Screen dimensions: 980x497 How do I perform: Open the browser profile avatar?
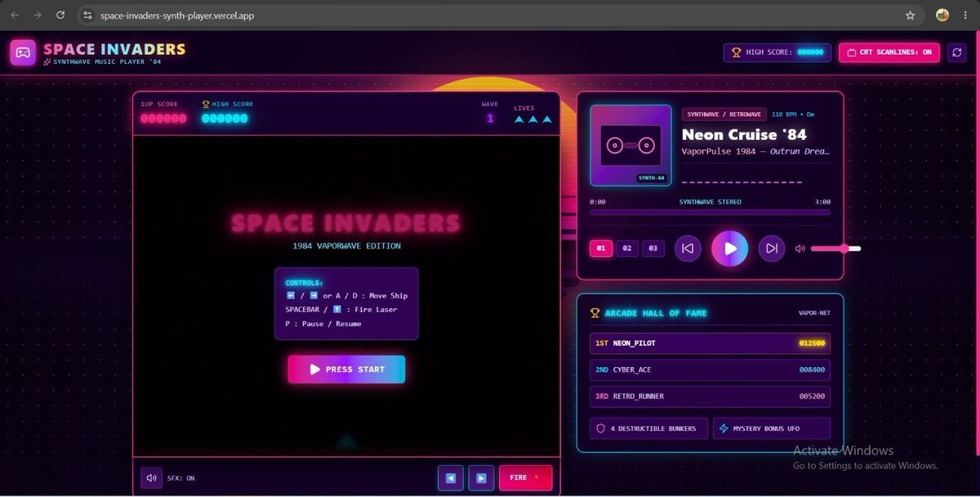(942, 15)
